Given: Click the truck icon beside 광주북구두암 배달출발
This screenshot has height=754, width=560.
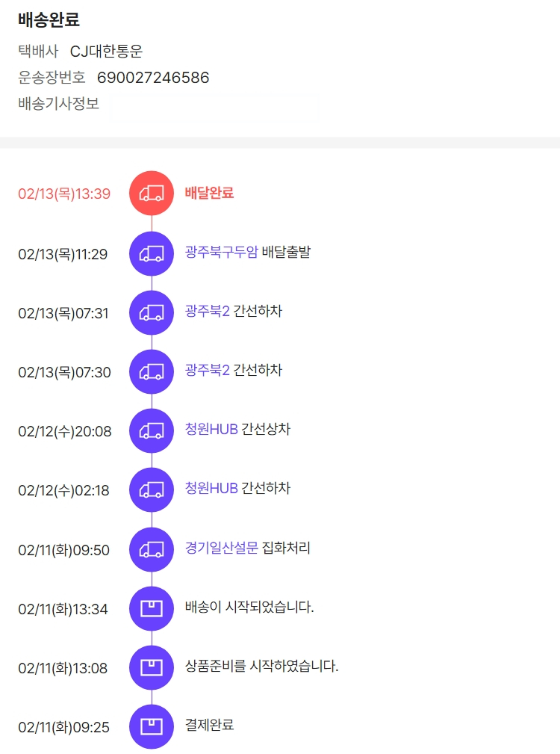Looking at the screenshot, I should tap(152, 253).
